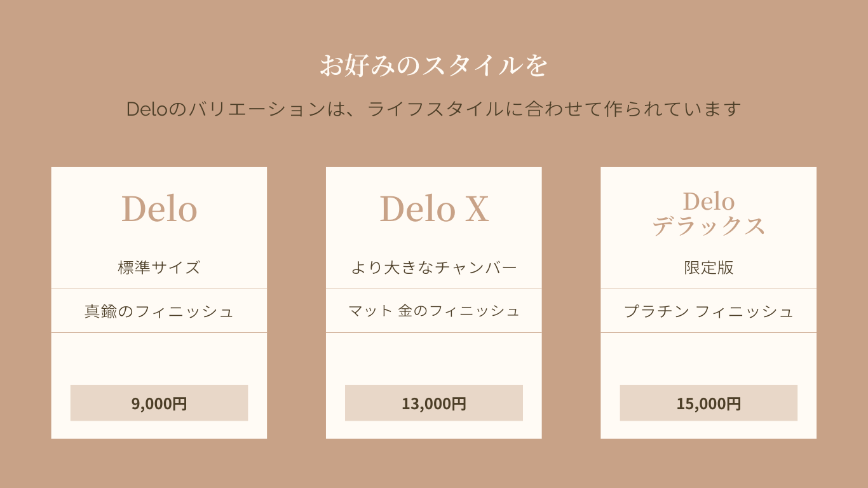The width and height of the screenshot is (868, 488).
Task: Click the 9,000円 price button
Action: (x=159, y=403)
